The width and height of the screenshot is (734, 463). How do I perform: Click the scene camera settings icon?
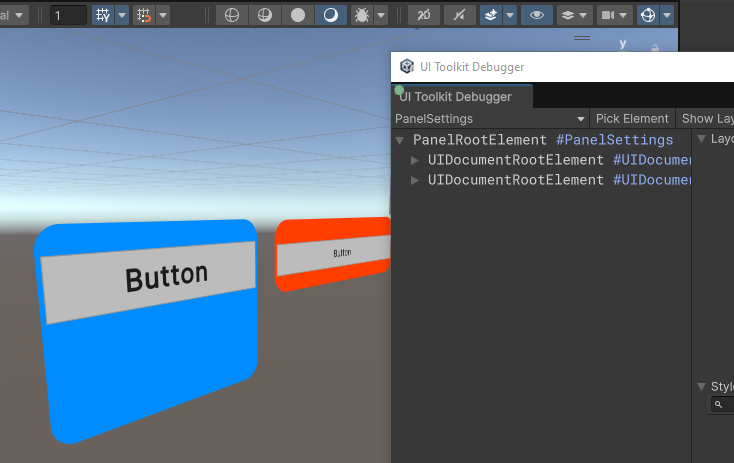[607, 15]
